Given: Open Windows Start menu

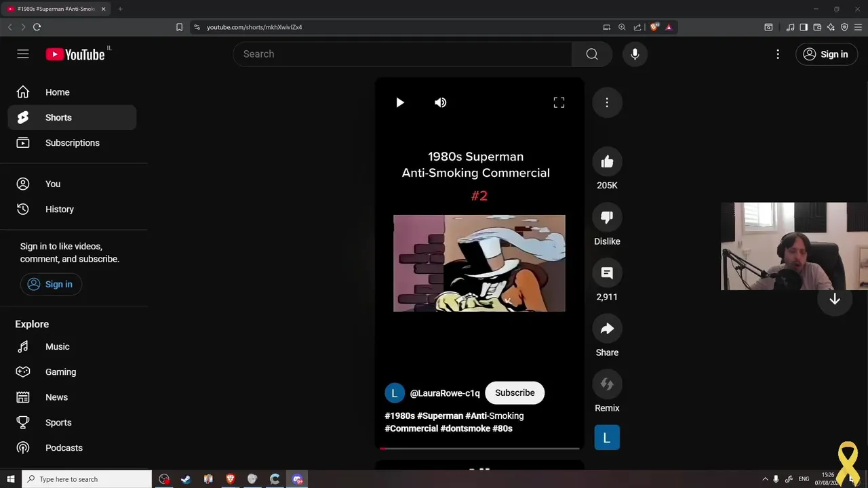Looking at the screenshot, I should (x=10, y=479).
